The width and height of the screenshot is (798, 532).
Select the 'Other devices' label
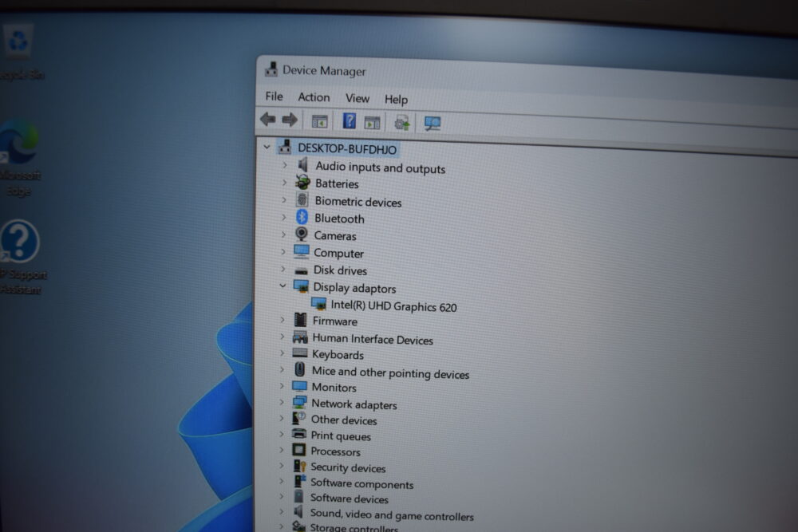(344, 420)
